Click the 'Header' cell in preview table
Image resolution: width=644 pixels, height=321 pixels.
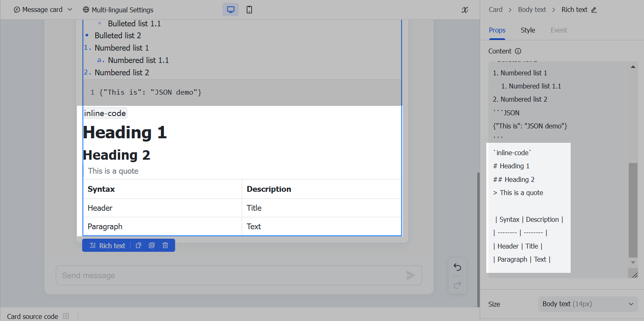coord(162,208)
